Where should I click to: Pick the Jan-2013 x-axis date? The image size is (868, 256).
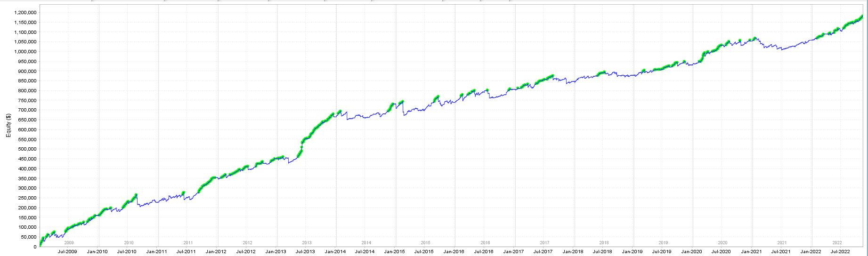tap(276, 252)
